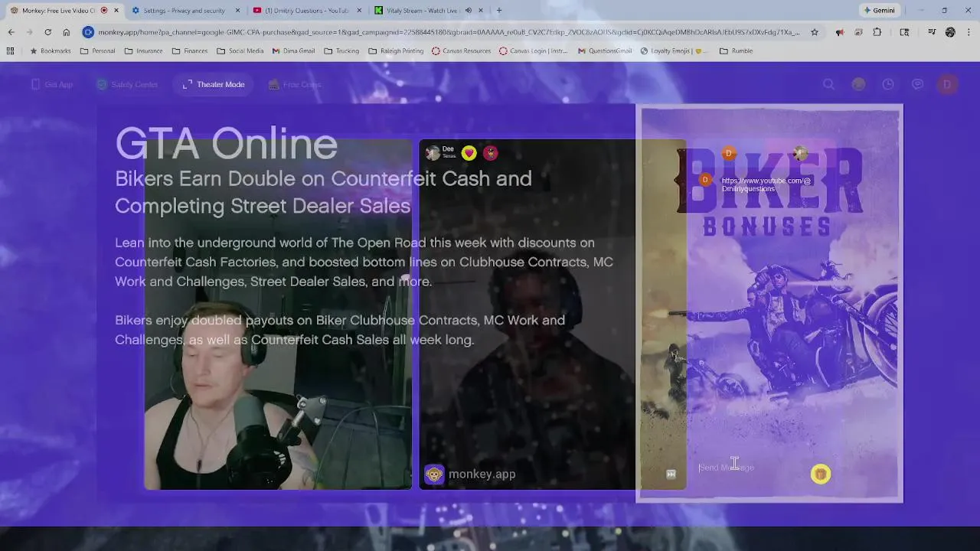Open the Free Coins option
The image size is (980, 551).
(x=295, y=84)
